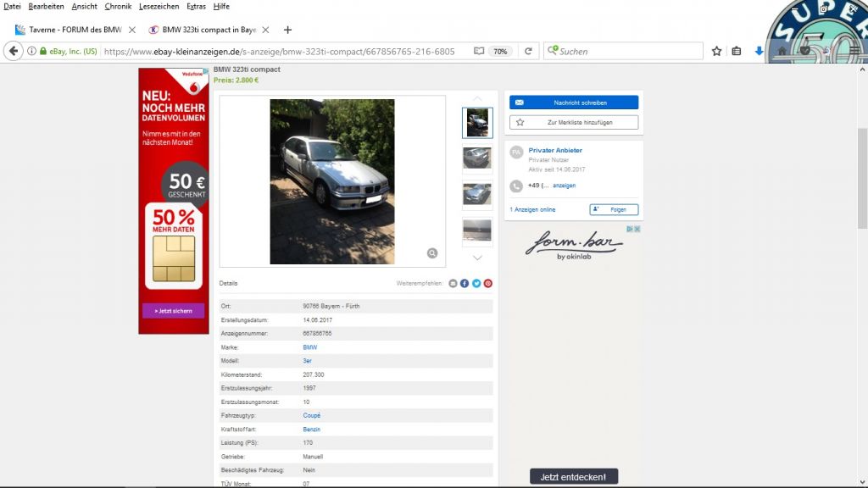This screenshot has height=488, width=868.
Task: Open the Ansicht menu
Action: pyautogui.click(x=84, y=7)
